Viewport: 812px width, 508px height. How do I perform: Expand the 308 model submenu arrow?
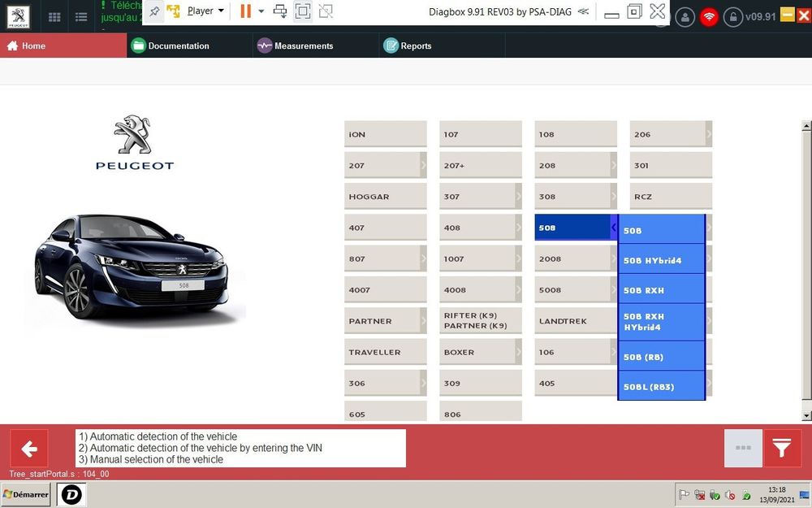click(x=614, y=197)
